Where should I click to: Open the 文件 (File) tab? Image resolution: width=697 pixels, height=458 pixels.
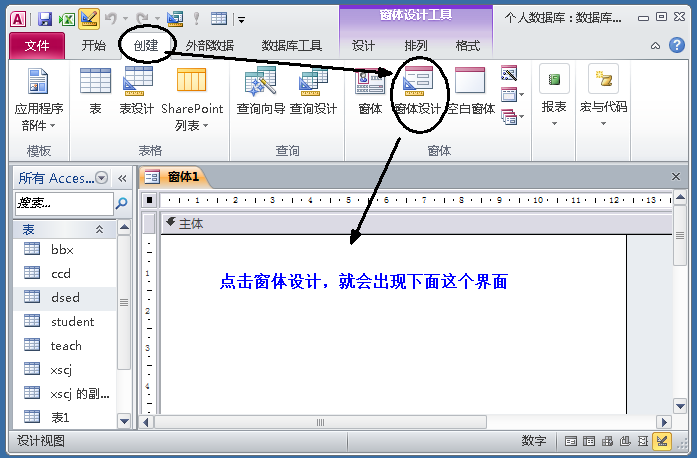click(x=37, y=45)
